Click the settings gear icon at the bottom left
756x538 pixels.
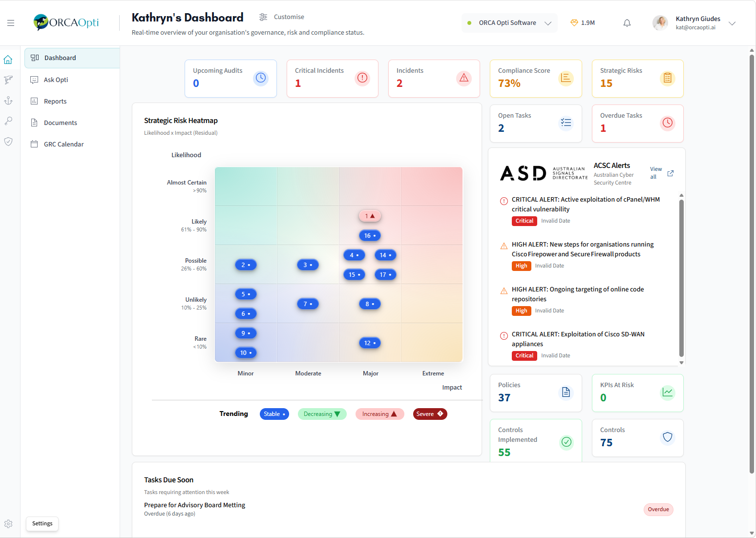[x=8, y=524]
